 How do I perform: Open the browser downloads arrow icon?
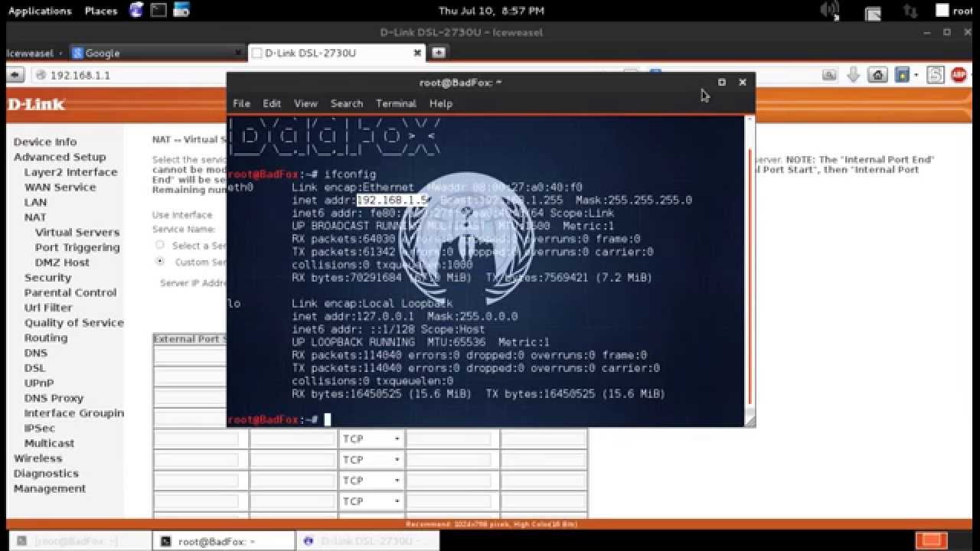point(854,75)
